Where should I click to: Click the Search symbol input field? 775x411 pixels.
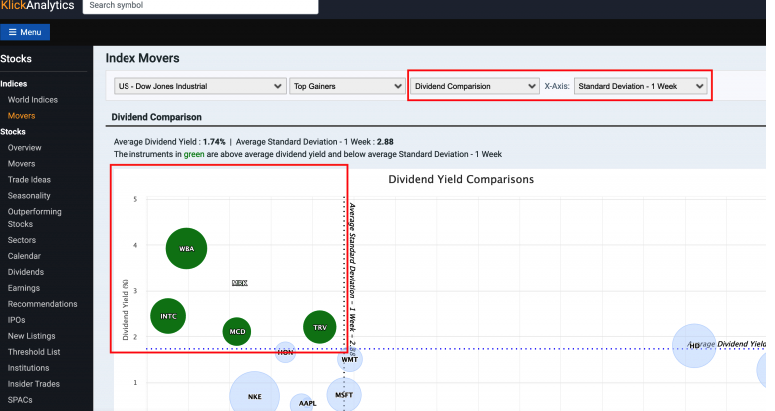click(x=200, y=5)
